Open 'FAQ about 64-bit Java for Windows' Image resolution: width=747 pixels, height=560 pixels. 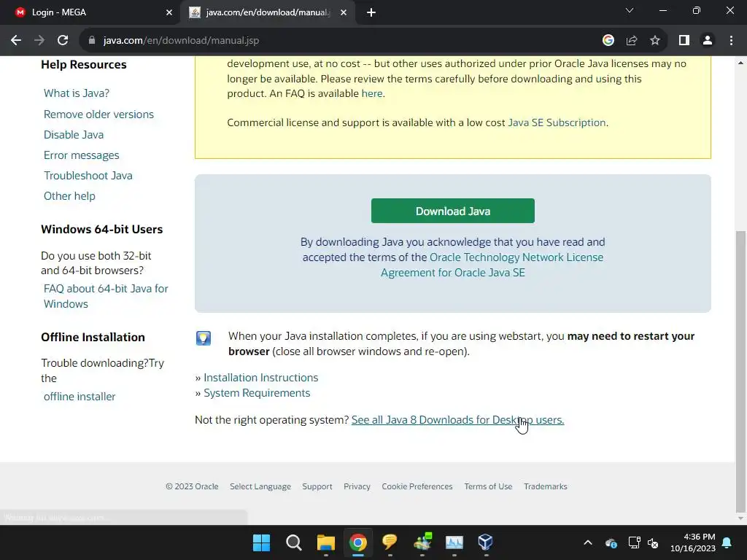coord(106,296)
